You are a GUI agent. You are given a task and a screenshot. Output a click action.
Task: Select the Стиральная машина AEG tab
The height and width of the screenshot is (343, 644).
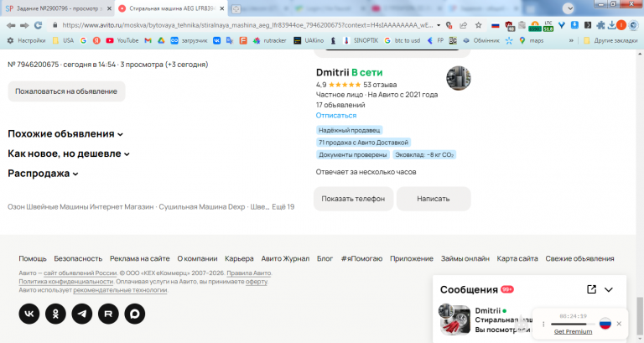tap(170, 8)
